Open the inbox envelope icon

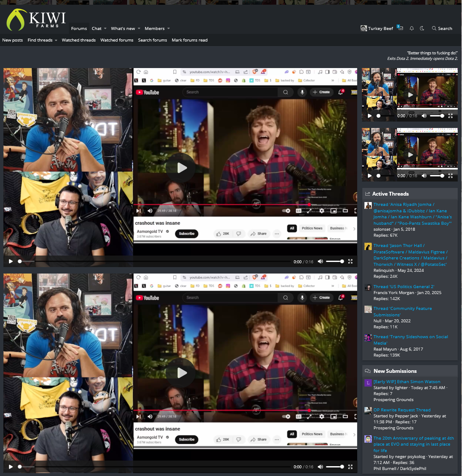click(x=400, y=28)
